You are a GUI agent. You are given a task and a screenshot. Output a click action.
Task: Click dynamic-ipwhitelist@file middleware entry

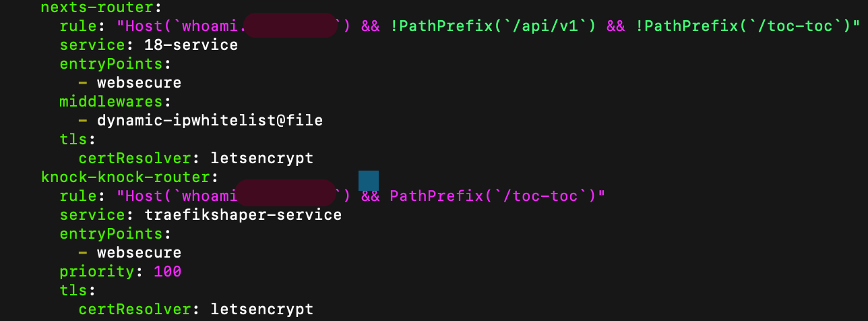[x=210, y=121]
